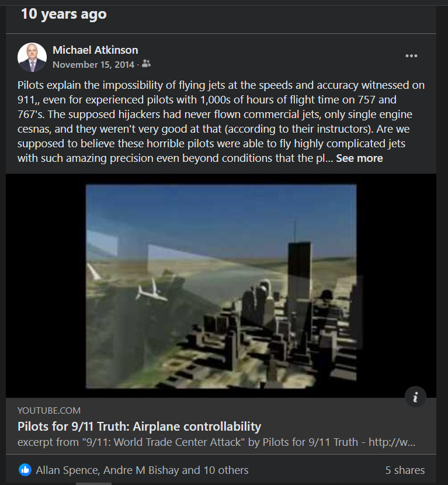Viewport: 448px width, 485px height.
Task: Click Allan Spence in the reactions list
Action: 67,470
